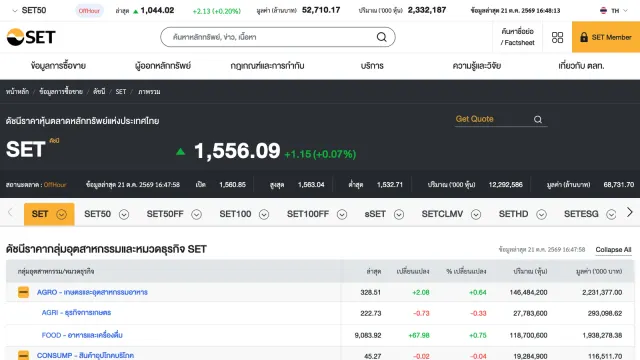
Task: Click the ข้อมูลการซื้อขาย breadcrumb link
Action: (61, 92)
